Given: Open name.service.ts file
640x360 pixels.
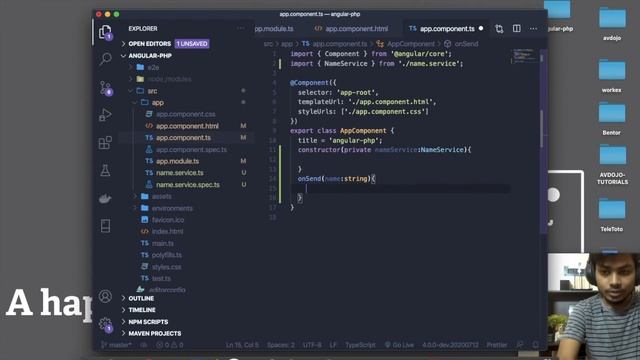Looking at the screenshot, I should tap(180, 173).
